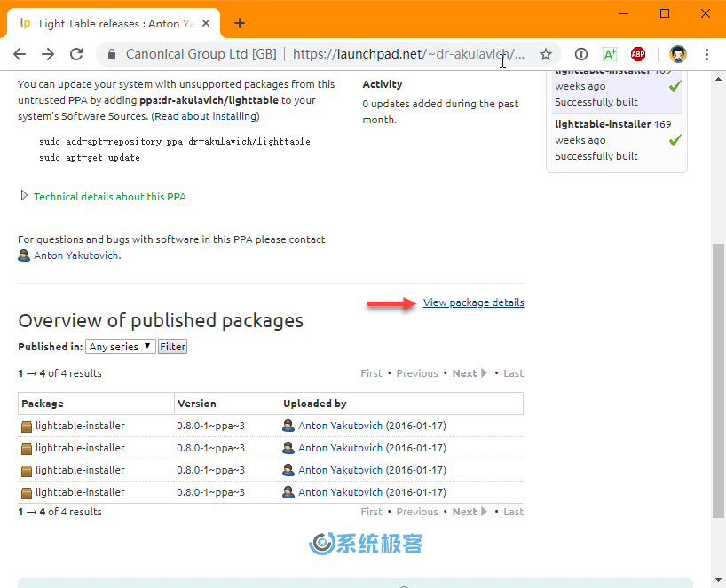The image size is (726, 588).
Task: Select the Light Table releases tab
Action: tap(115, 23)
